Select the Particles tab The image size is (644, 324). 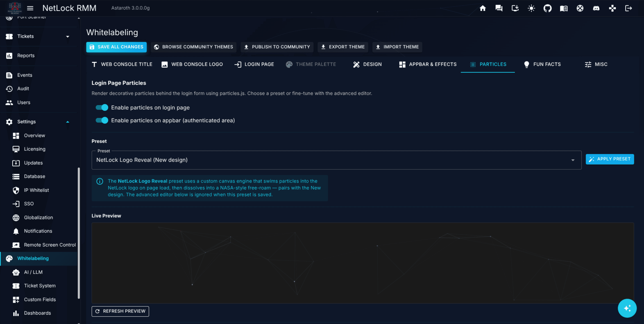488,64
